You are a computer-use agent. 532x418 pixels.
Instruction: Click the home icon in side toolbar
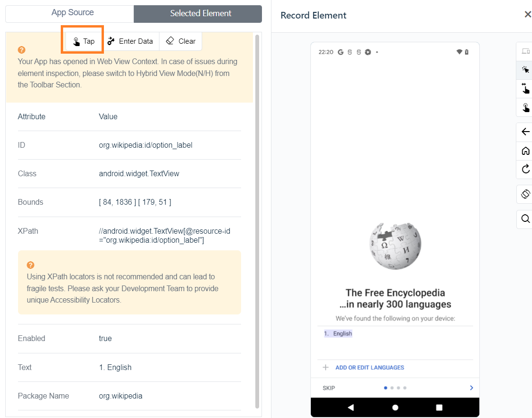pos(525,151)
